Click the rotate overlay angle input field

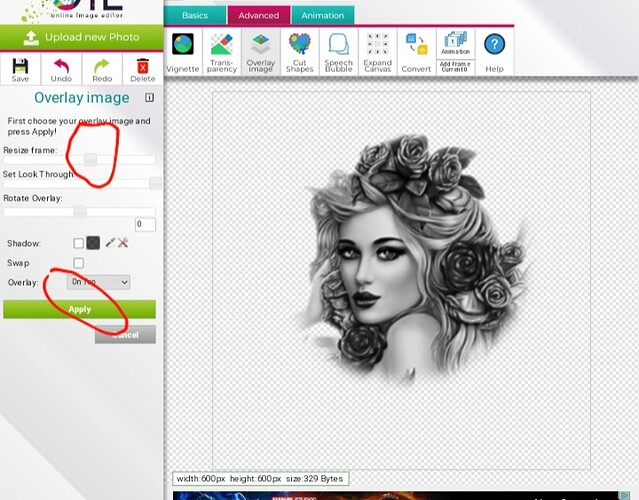(x=145, y=225)
